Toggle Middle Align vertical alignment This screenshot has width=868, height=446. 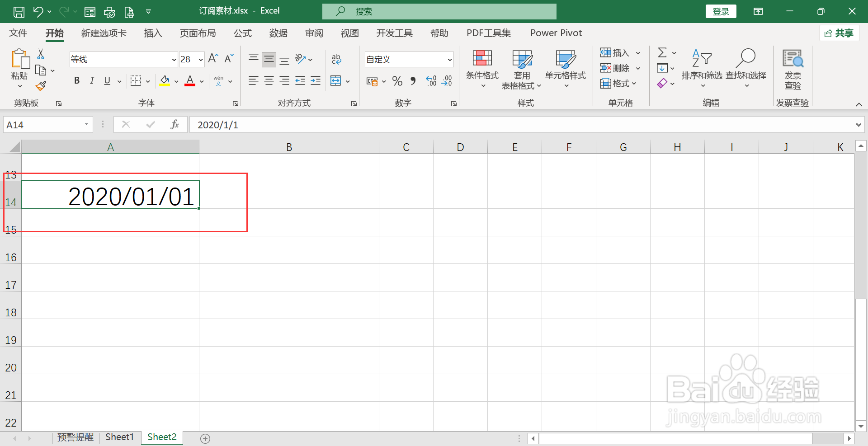[269, 59]
